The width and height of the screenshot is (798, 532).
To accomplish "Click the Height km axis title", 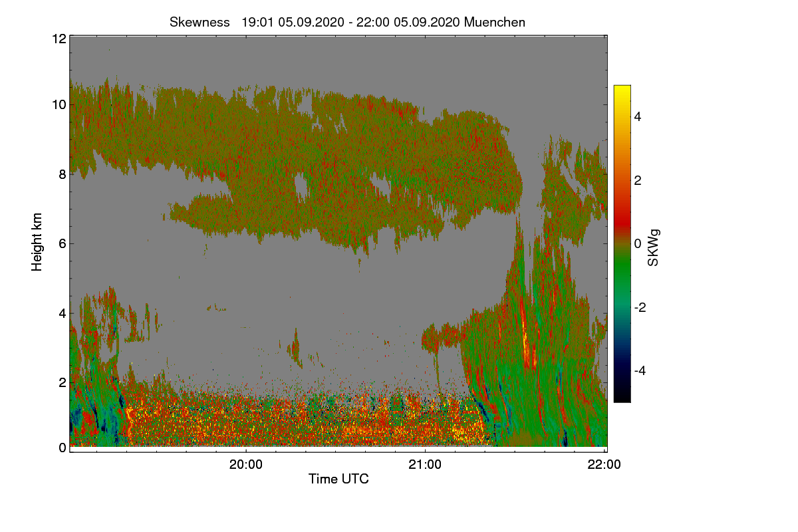I will 37,241.
